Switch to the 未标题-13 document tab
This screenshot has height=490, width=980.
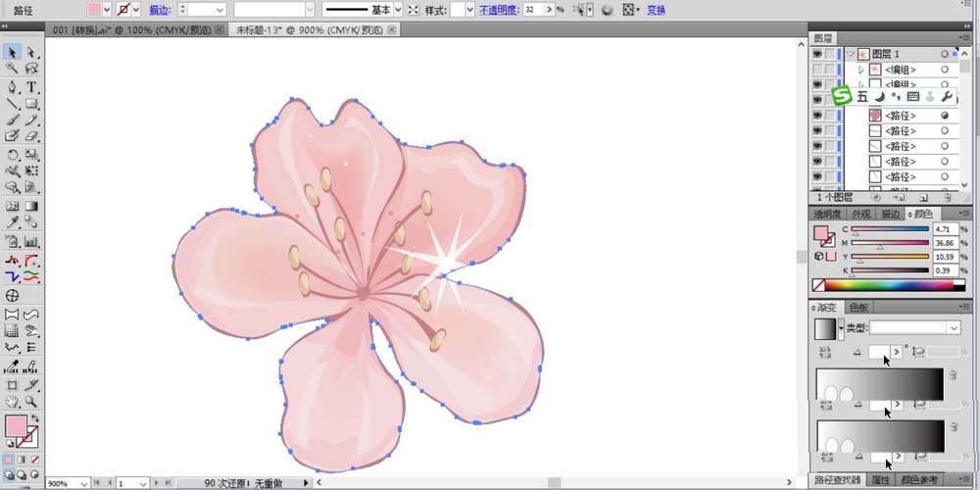point(317,29)
